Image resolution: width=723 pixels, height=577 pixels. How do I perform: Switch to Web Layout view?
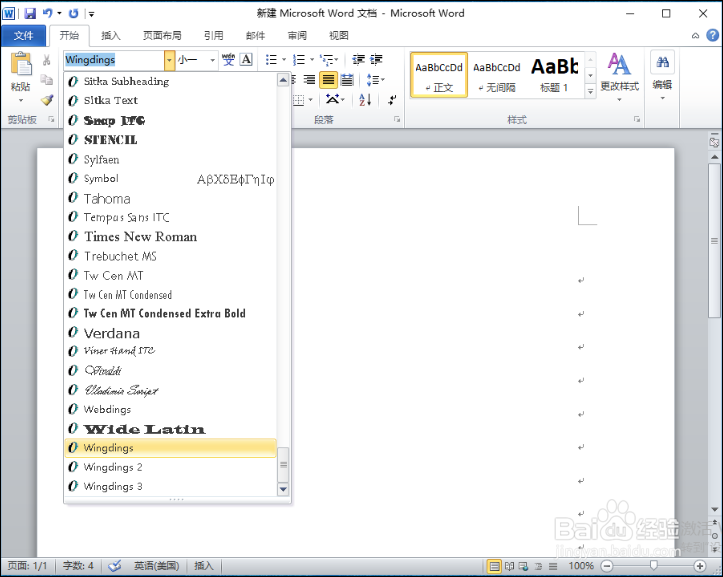523,566
